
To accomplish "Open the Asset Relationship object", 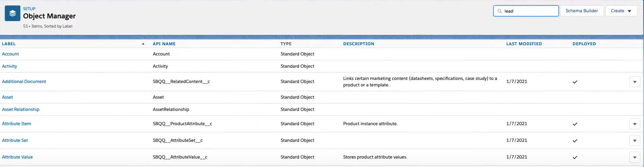I will point(21,110).
